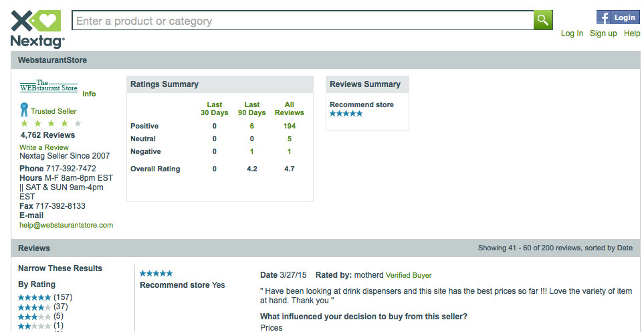
Task: Click the help@webstaurantstore.com email link
Action: 66,225
